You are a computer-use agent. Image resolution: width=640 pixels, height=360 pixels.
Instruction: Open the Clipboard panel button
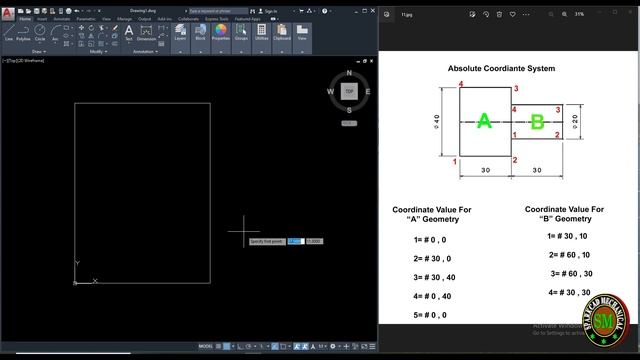pyautogui.click(x=282, y=33)
